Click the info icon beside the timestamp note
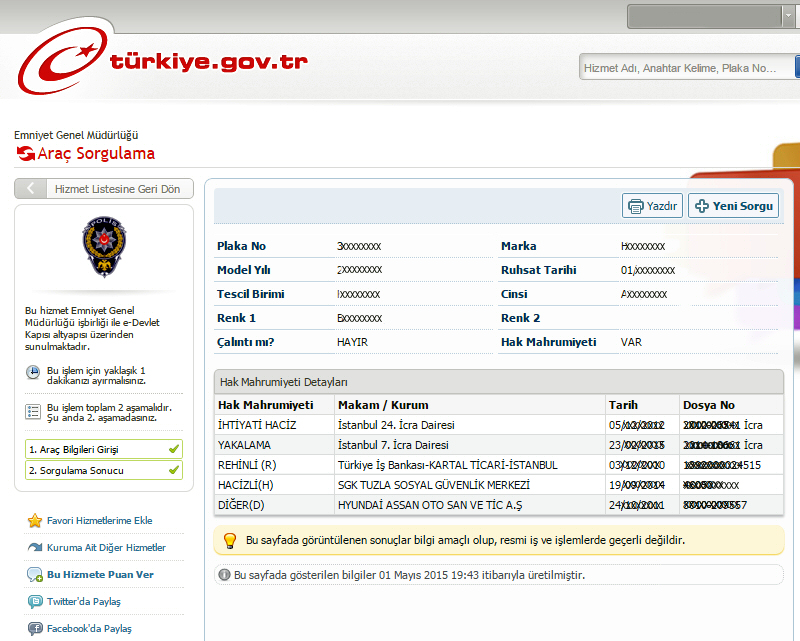Viewport: 800px width, 641px height. tap(224, 575)
